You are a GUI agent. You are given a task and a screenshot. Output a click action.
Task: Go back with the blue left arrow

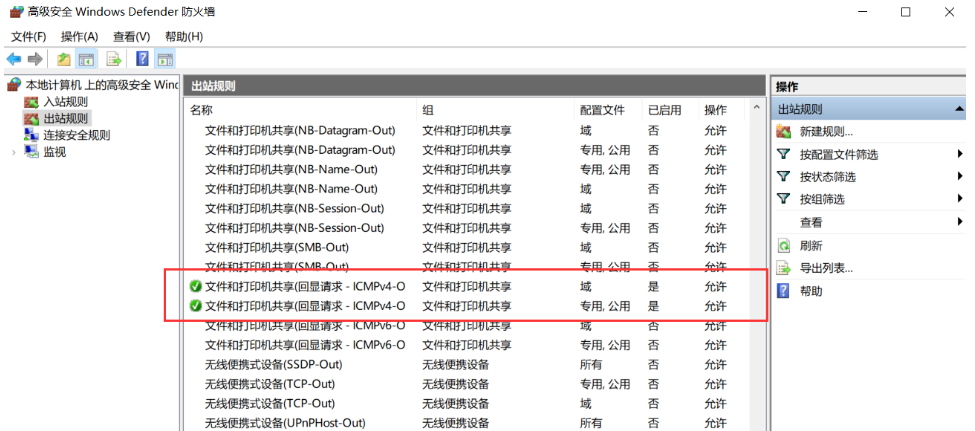[x=14, y=59]
